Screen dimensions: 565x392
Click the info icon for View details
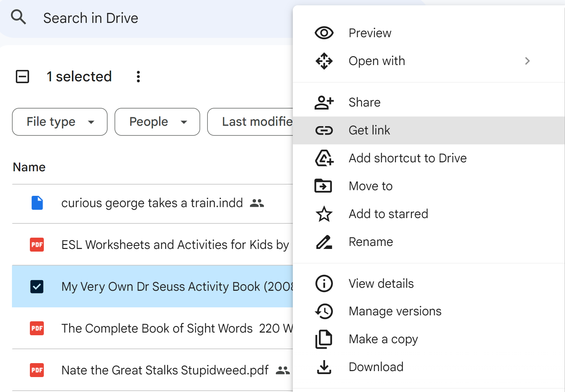click(x=324, y=284)
